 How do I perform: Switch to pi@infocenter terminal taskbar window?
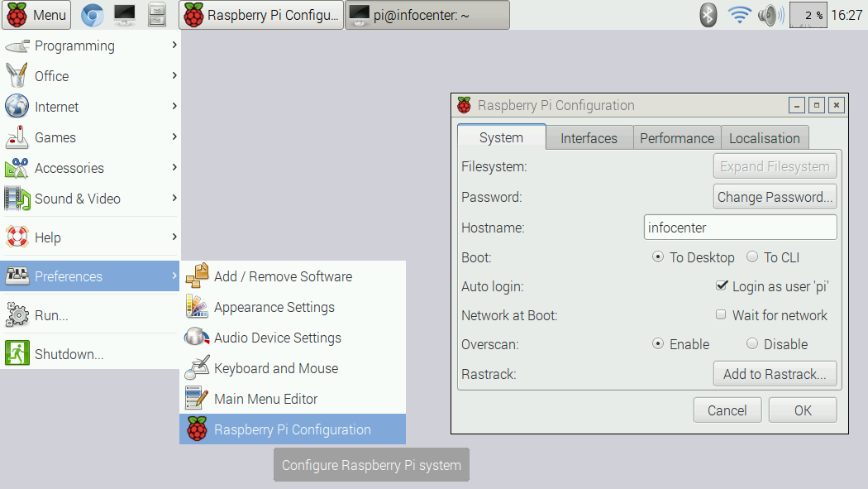pos(427,15)
